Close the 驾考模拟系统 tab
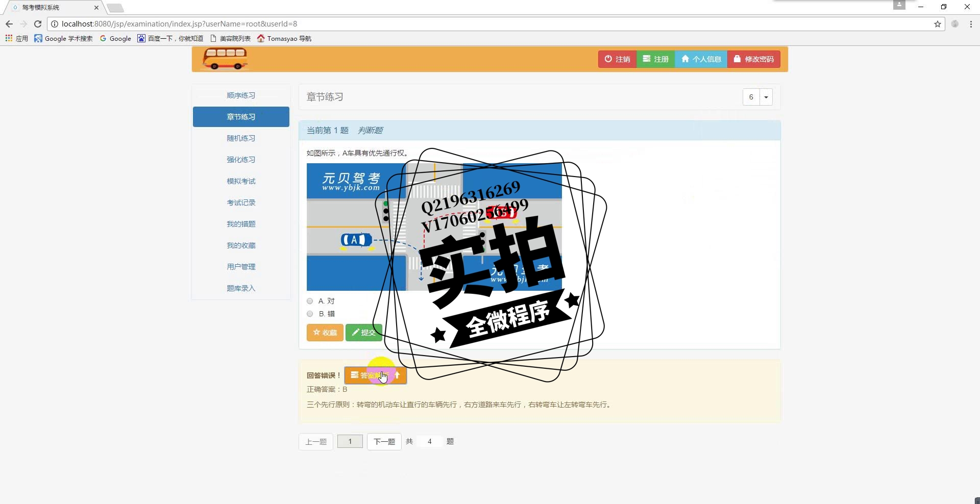The image size is (980, 504). coord(96,8)
